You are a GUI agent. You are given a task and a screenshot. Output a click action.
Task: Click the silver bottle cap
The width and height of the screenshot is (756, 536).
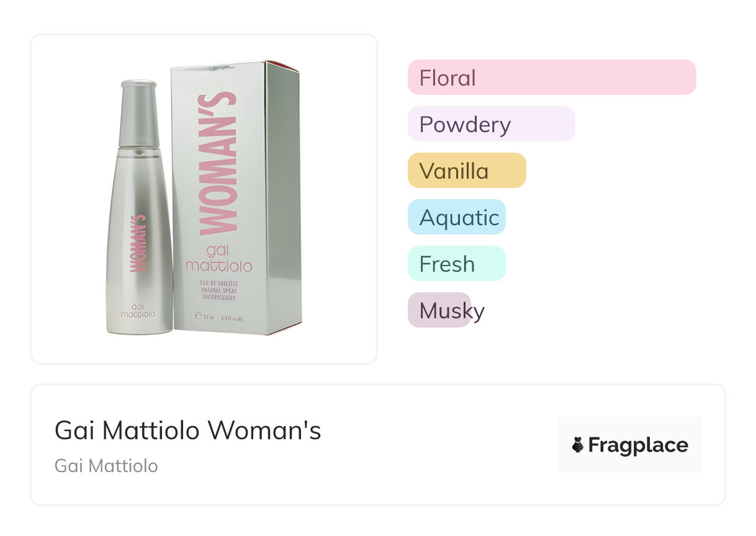pyautogui.click(x=138, y=112)
